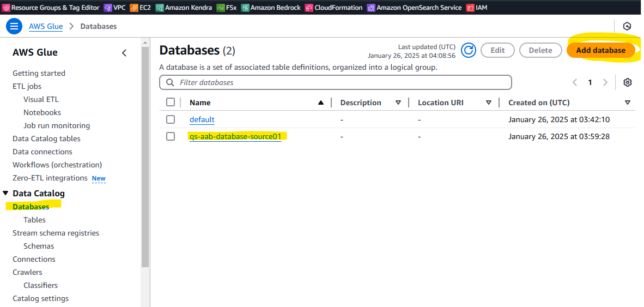644x307 pixels.
Task: Open Data connections in sidebar
Action: (x=42, y=152)
